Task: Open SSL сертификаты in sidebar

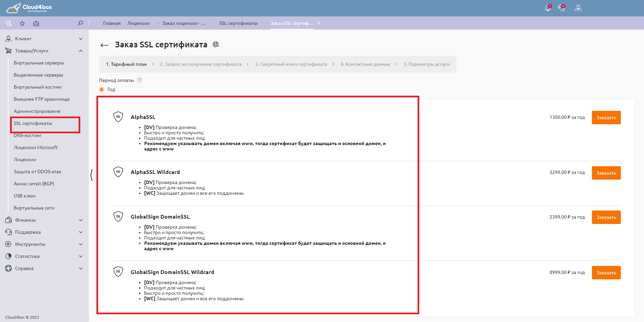Action: 33,123
